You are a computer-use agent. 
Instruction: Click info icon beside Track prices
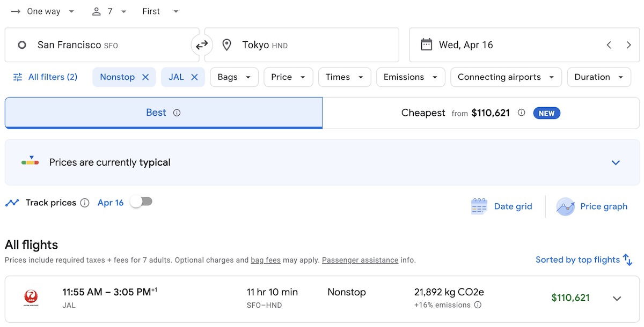[x=85, y=203]
